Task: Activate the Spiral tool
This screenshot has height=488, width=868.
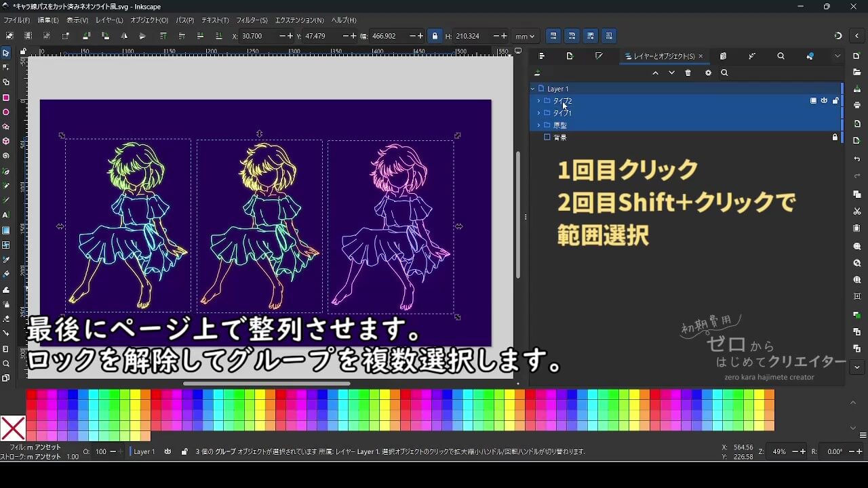Action: pos(6,156)
